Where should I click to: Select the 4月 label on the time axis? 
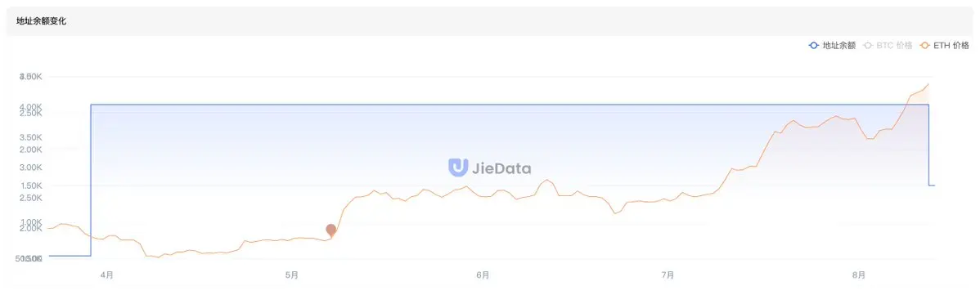pos(107,275)
